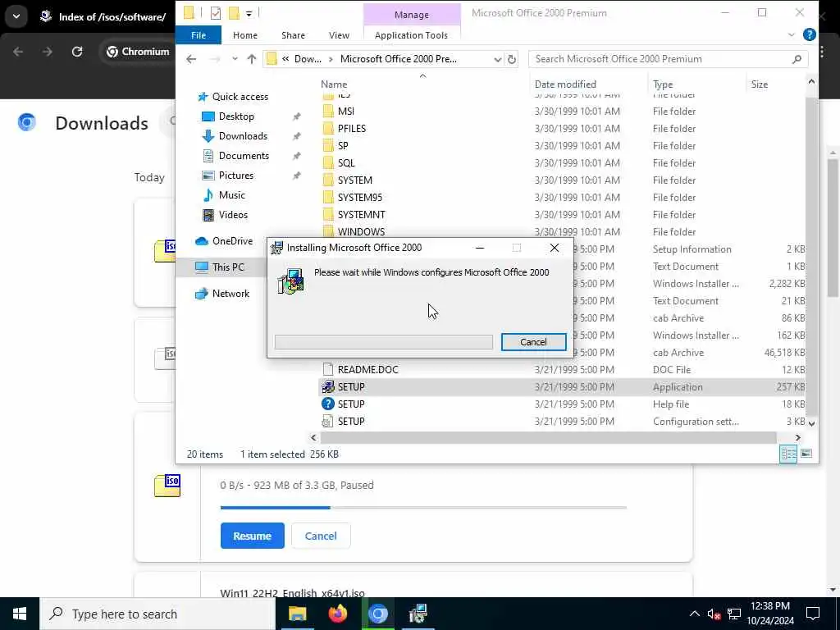Resume the paused download in Chromium

253,536
